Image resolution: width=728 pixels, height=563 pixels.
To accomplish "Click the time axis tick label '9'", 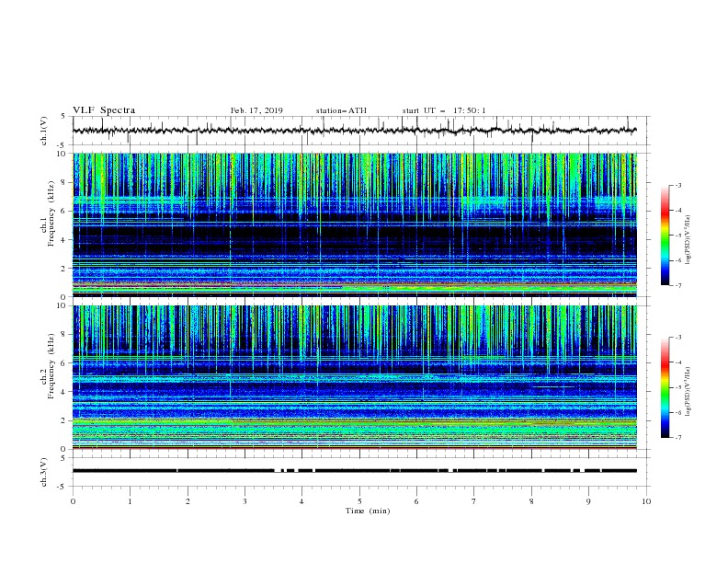I will click(x=588, y=501).
